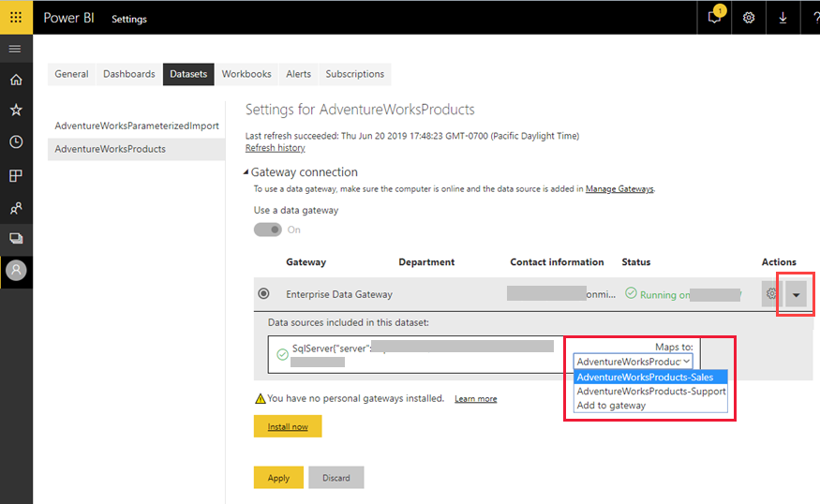Click the Gateway column header
The image size is (820, 504).
306,262
